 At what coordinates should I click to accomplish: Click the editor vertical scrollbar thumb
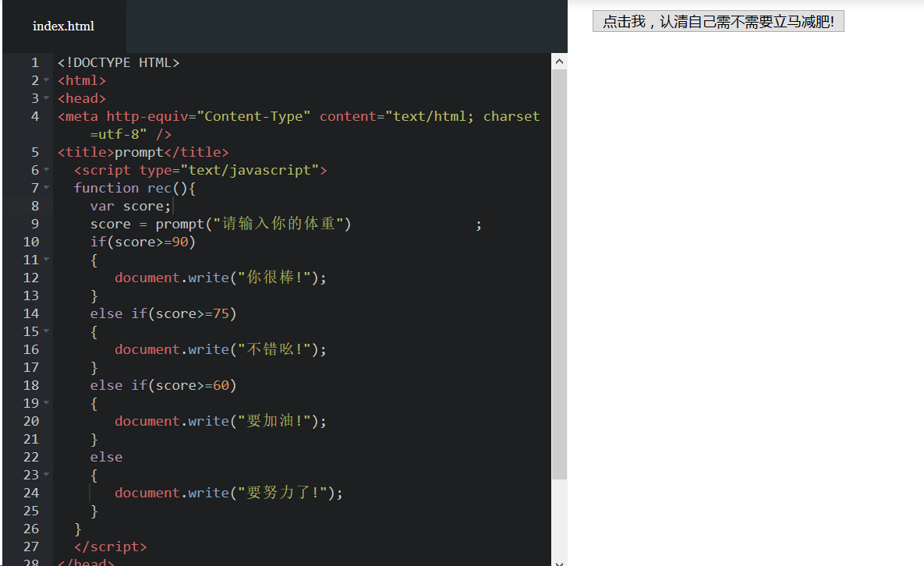pos(559,274)
